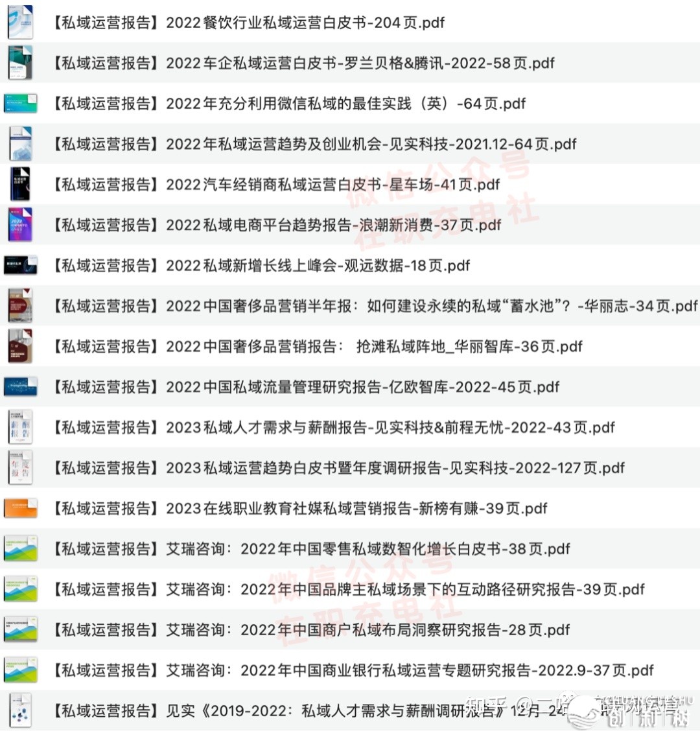Click the icon for 艾瑞咨询 2022年中国商户私域布局洞察研究报告

coord(20,629)
